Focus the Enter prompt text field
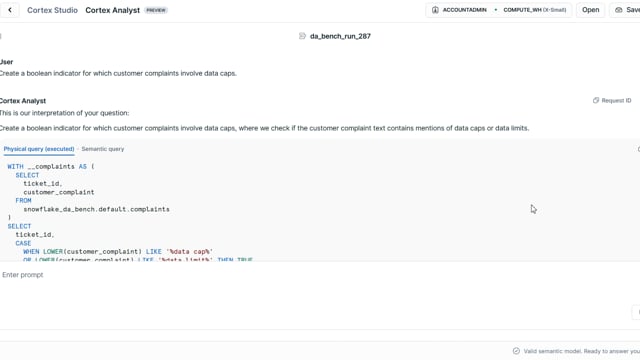 click(x=316, y=275)
